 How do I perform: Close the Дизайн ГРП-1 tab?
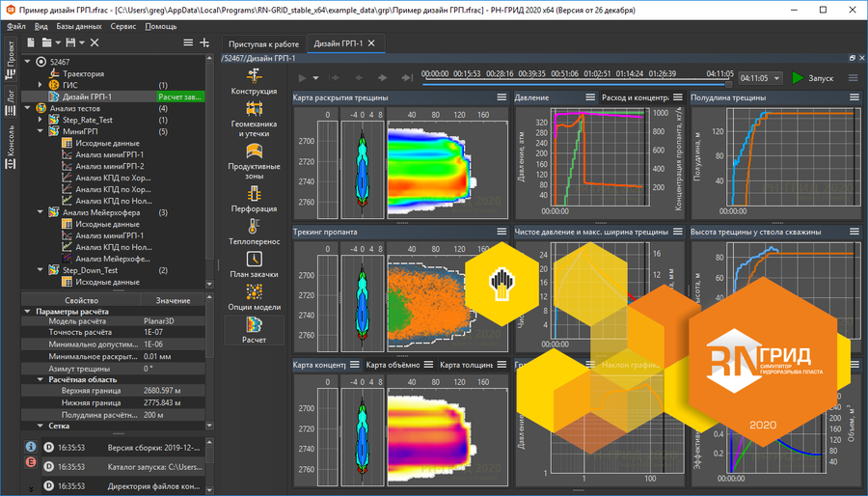click(371, 43)
